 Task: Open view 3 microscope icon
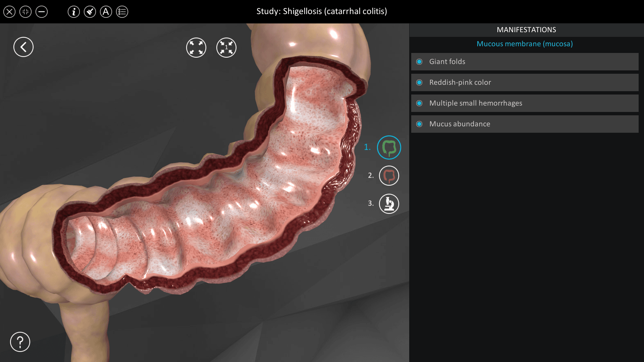pyautogui.click(x=389, y=204)
